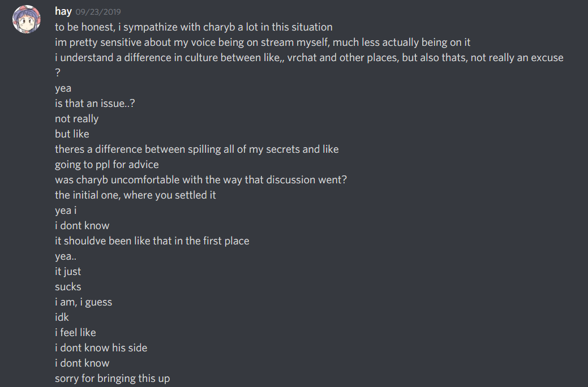Click the "idk" message line
Viewport: 588px width, 387px height.
pos(62,317)
